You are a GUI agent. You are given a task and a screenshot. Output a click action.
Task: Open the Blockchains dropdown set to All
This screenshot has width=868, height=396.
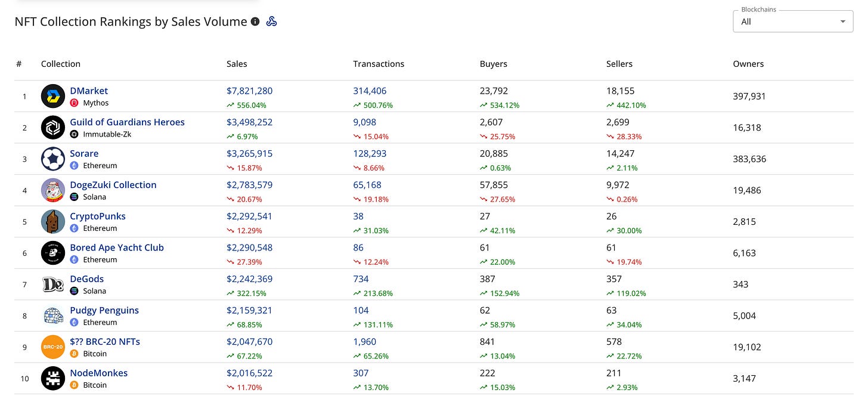[x=793, y=21]
